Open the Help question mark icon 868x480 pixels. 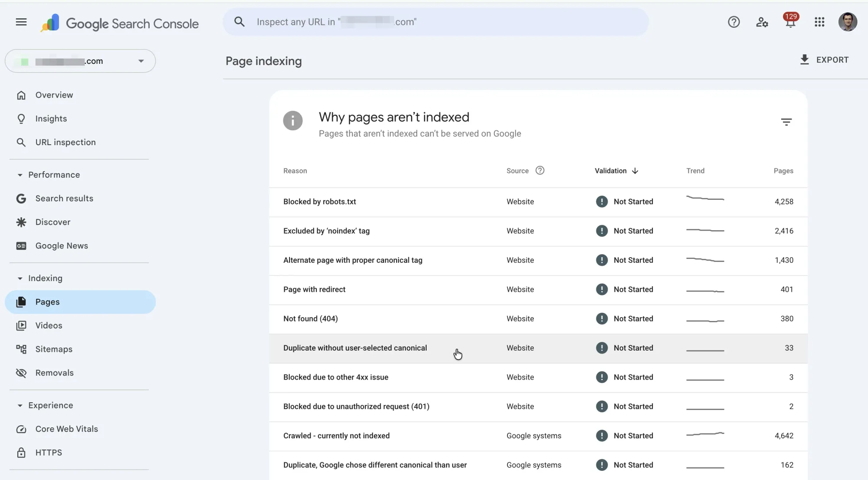[x=733, y=22]
